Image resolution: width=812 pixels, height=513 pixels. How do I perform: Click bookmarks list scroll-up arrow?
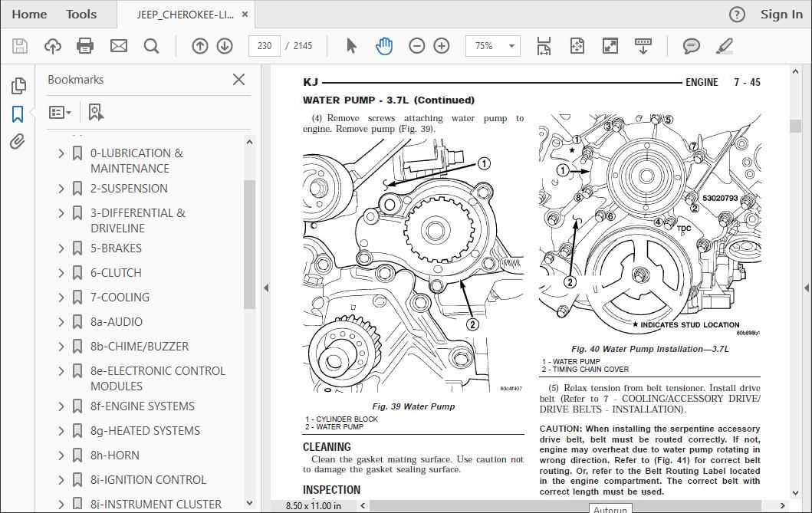coord(250,142)
